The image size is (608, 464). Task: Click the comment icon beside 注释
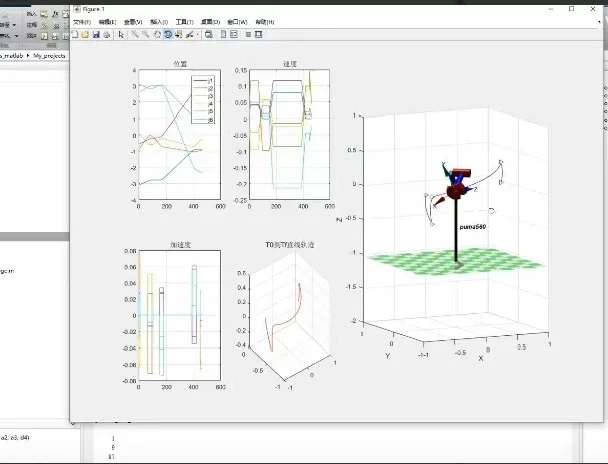(x=44, y=25)
